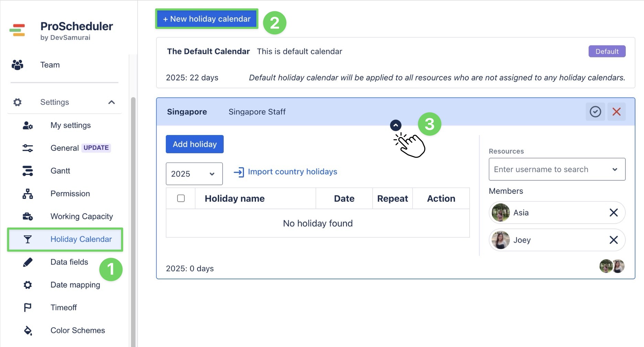
Task: Select the Permission hierarchy icon
Action: 28,193
